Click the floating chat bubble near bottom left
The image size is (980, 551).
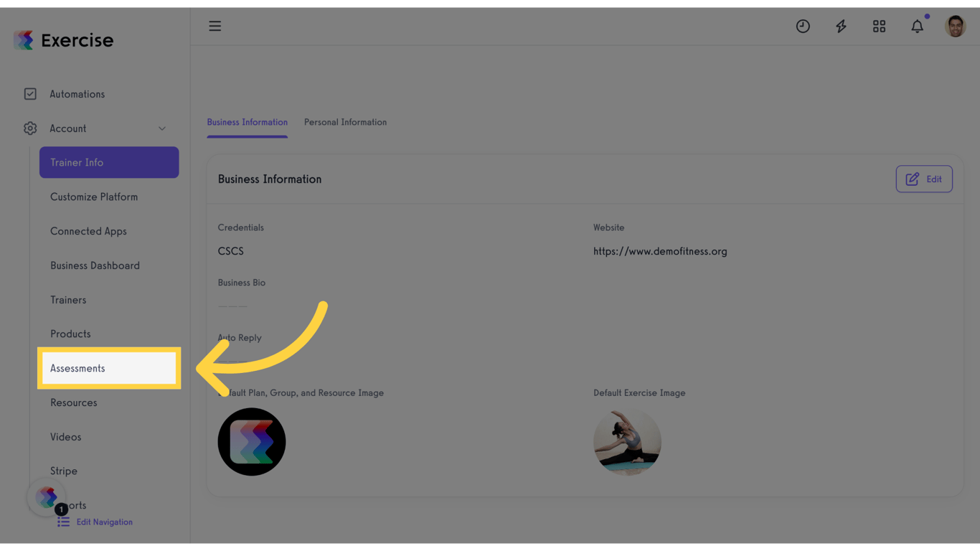(46, 496)
